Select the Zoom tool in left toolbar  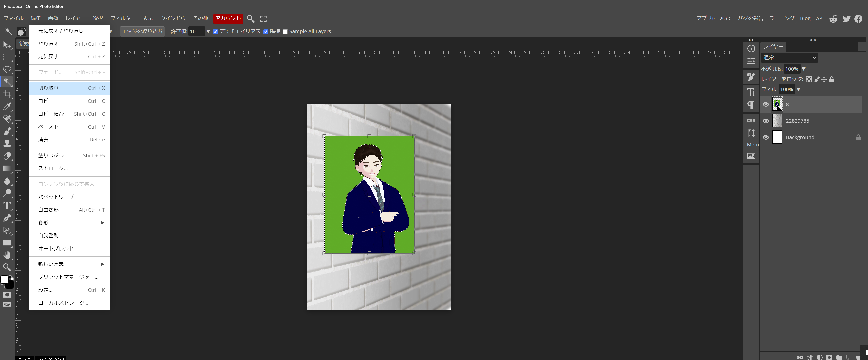coord(7,267)
